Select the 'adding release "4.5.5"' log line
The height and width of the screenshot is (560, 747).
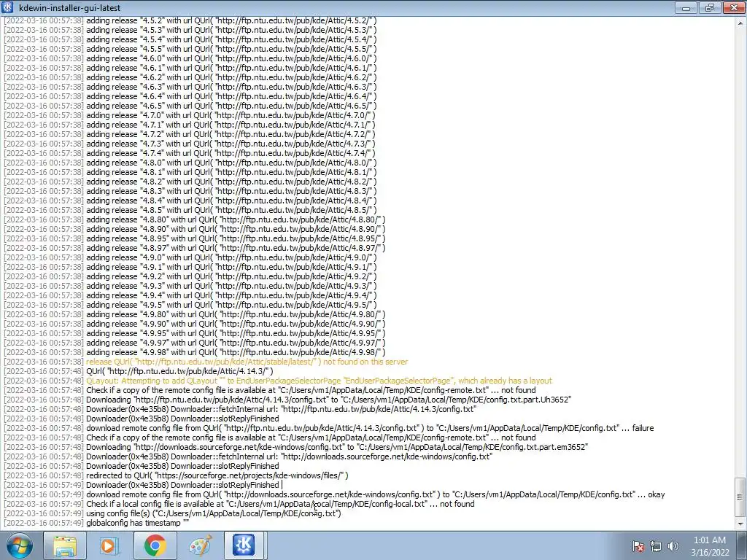tap(190, 49)
